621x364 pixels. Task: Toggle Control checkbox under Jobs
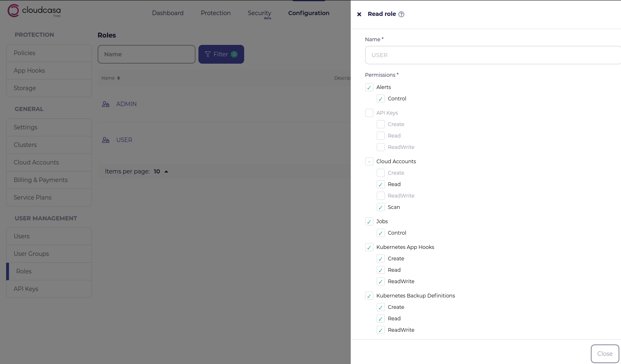click(x=381, y=233)
